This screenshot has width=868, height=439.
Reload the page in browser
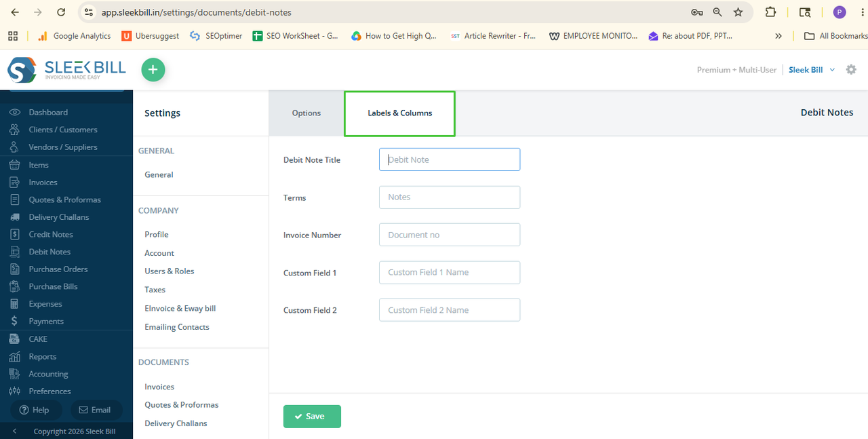point(61,12)
